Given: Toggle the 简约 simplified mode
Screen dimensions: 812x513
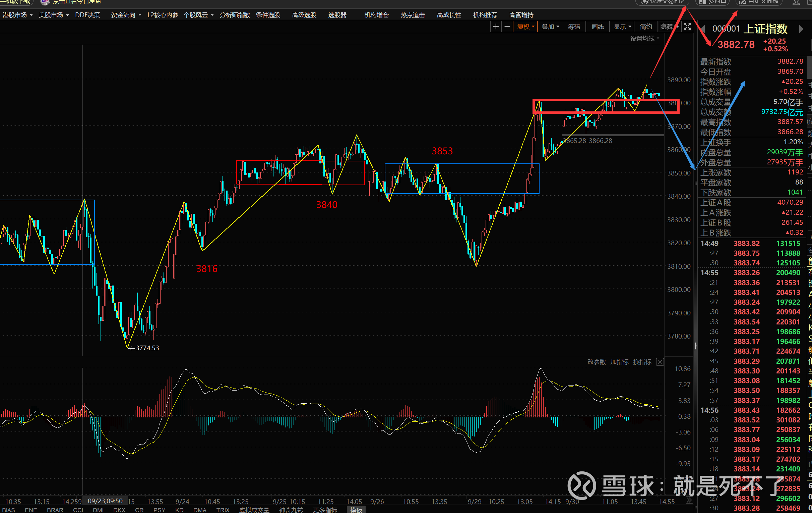Looking at the screenshot, I should point(646,27).
